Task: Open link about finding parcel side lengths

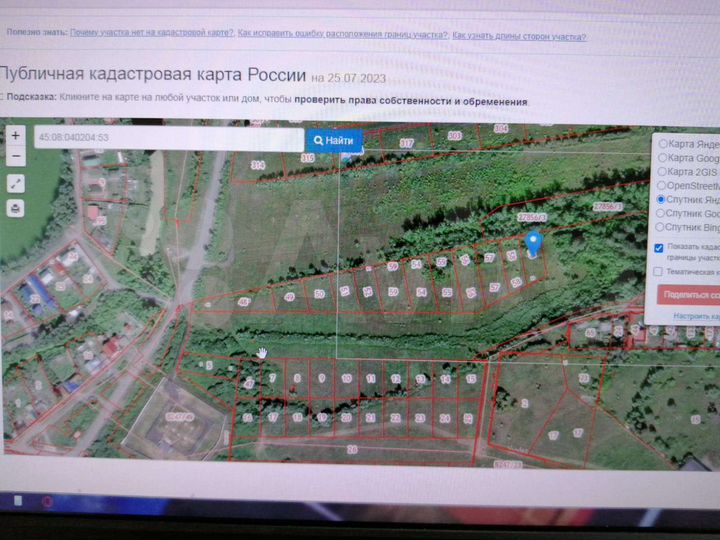Action: click(x=519, y=36)
